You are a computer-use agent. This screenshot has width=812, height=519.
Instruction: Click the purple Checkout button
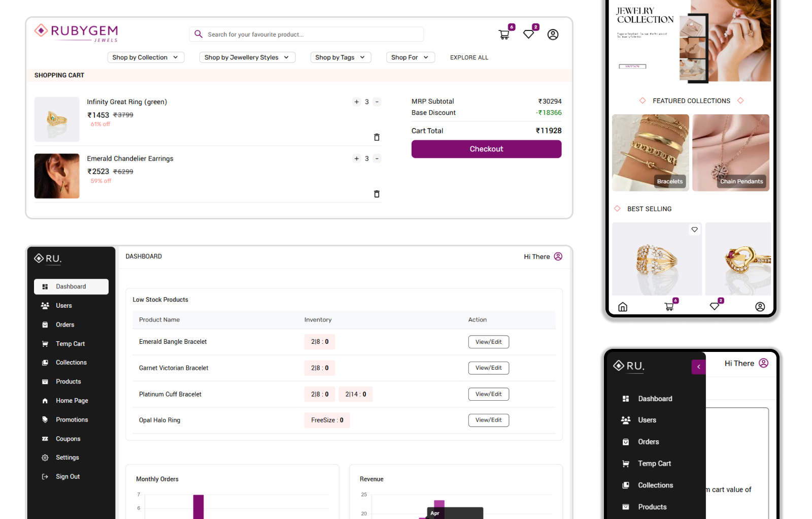point(486,149)
